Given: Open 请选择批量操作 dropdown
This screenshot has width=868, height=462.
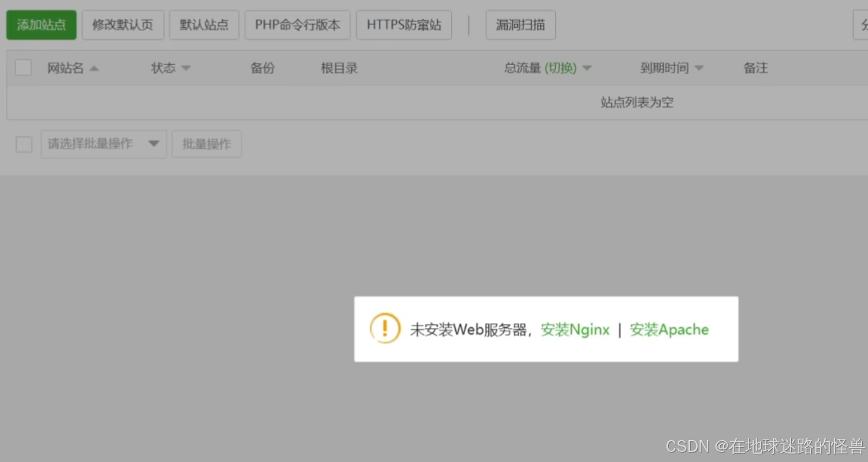Looking at the screenshot, I should click(103, 144).
